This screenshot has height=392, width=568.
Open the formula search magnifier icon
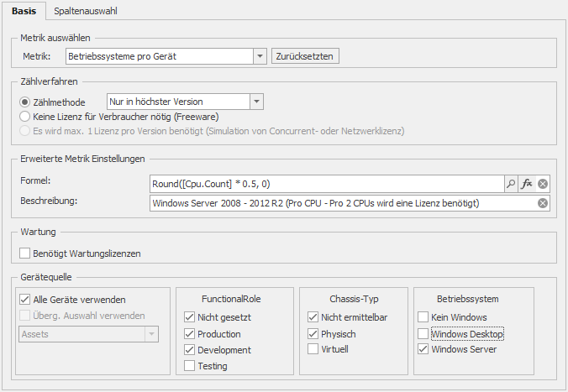[x=511, y=184]
